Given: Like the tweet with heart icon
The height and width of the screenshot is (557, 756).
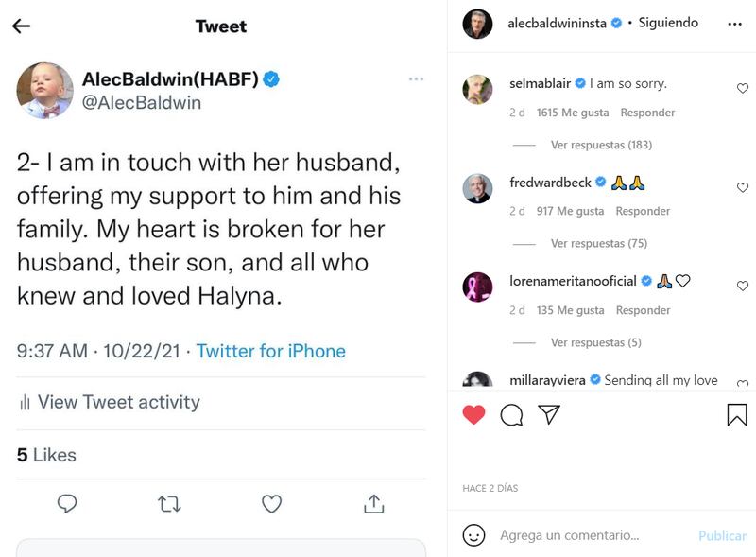Looking at the screenshot, I should click(x=271, y=504).
